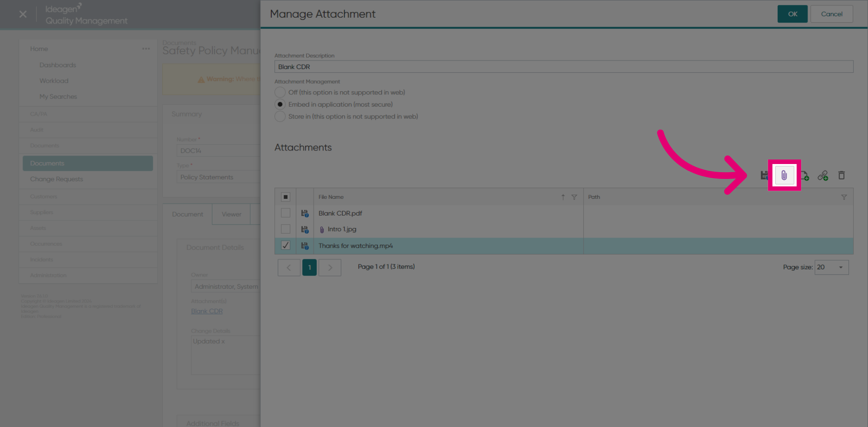Click the Owner field Administrator, System
Screen dimensions: 868x427
pos(226,286)
